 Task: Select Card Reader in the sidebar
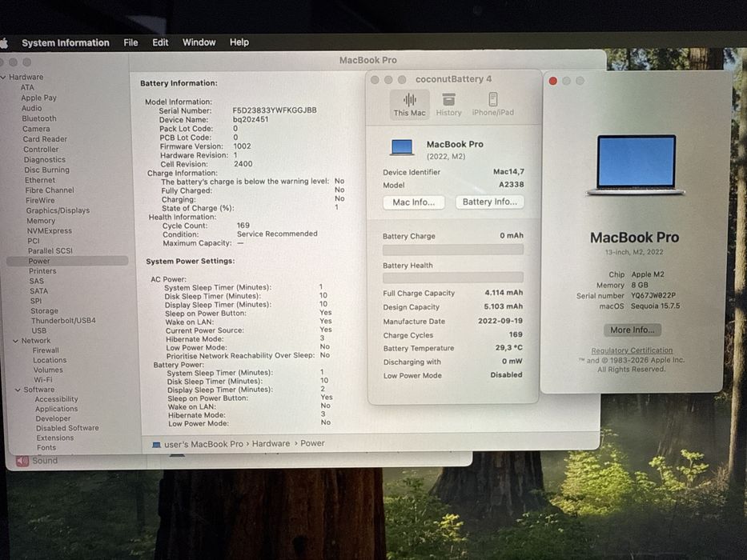[45, 139]
